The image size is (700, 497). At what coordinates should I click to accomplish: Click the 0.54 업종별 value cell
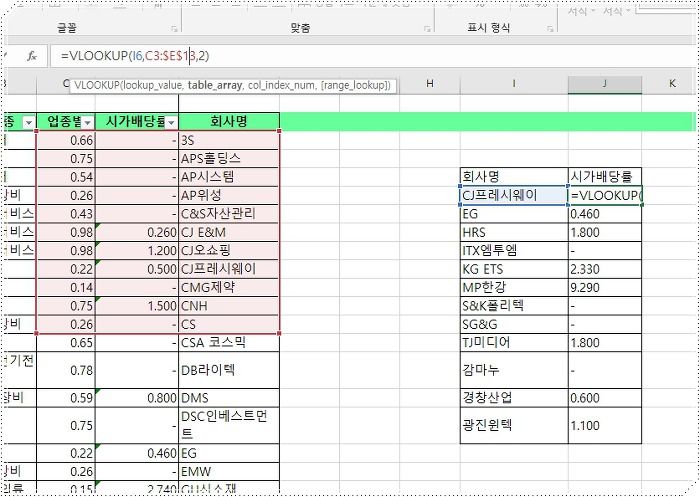[x=66, y=177]
